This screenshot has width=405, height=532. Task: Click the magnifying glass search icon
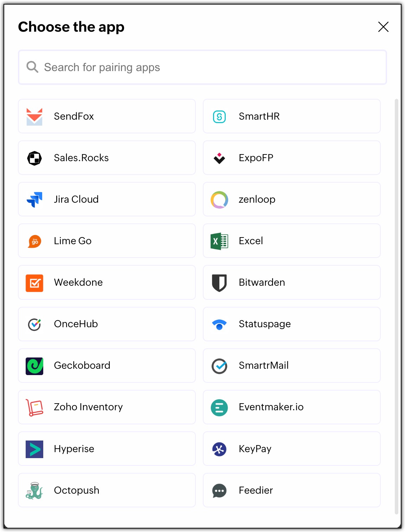tap(32, 67)
